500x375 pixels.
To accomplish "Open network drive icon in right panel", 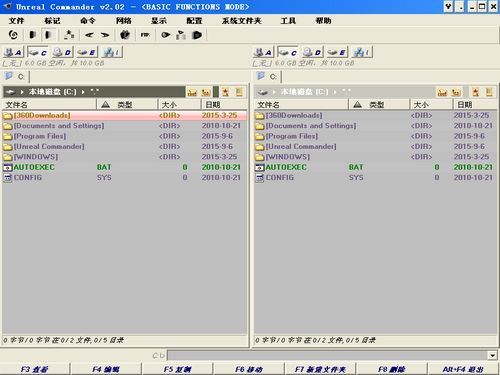I will point(362,52).
